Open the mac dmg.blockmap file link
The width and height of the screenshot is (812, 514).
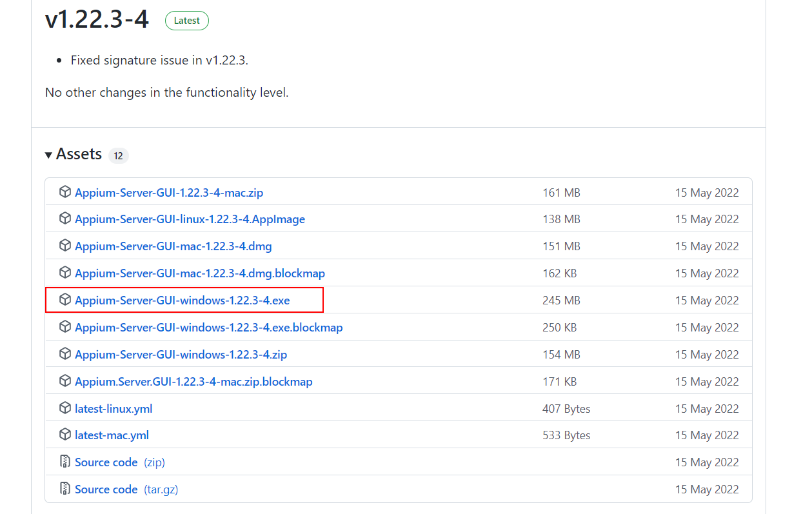[x=200, y=274]
